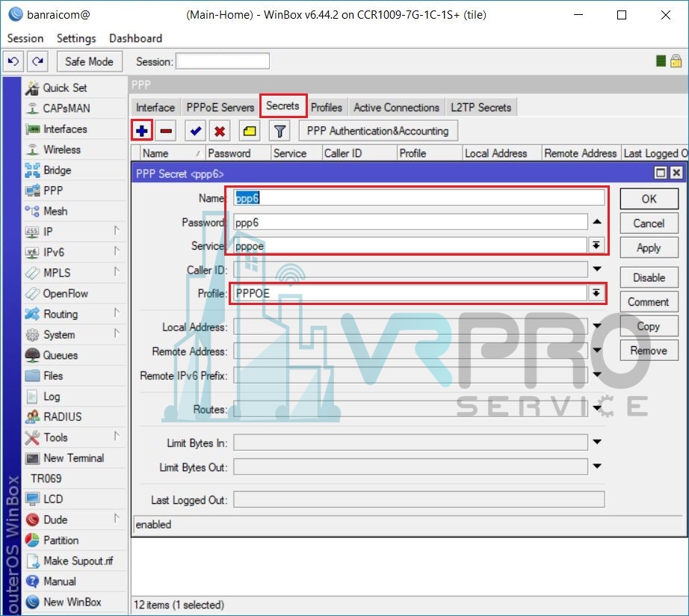
Task: Expand the System submenu in the sidebar
Action: click(x=117, y=333)
